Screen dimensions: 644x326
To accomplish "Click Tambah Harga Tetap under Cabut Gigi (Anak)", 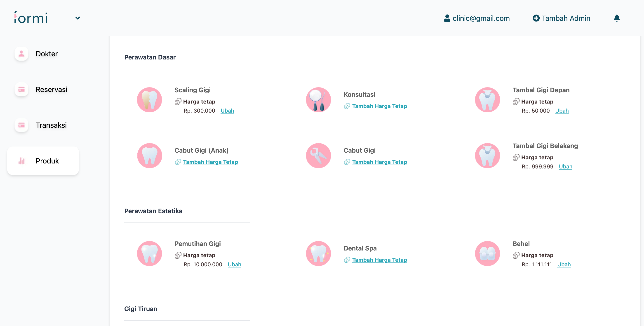I will 210,162.
